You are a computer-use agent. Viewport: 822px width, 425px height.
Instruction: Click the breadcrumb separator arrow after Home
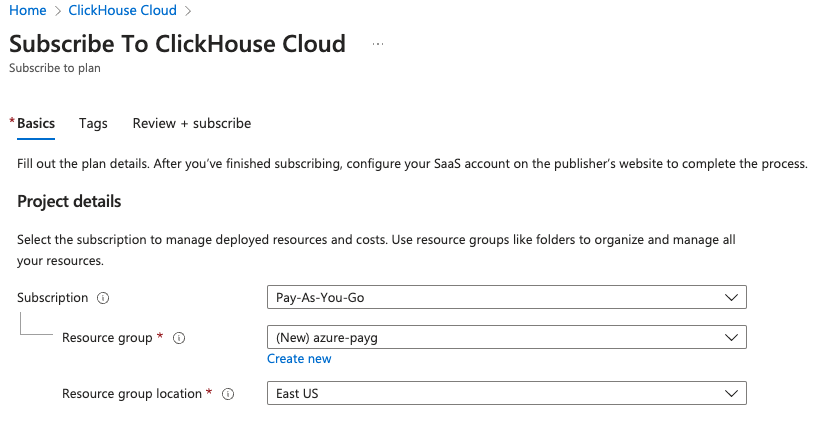pyautogui.click(x=58, y=11)
